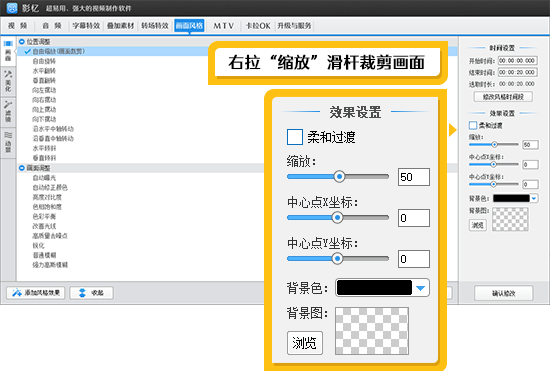Select 向右摆动 in the style list
Viewport: 550px width, 373px height.
tap(44, 100)
